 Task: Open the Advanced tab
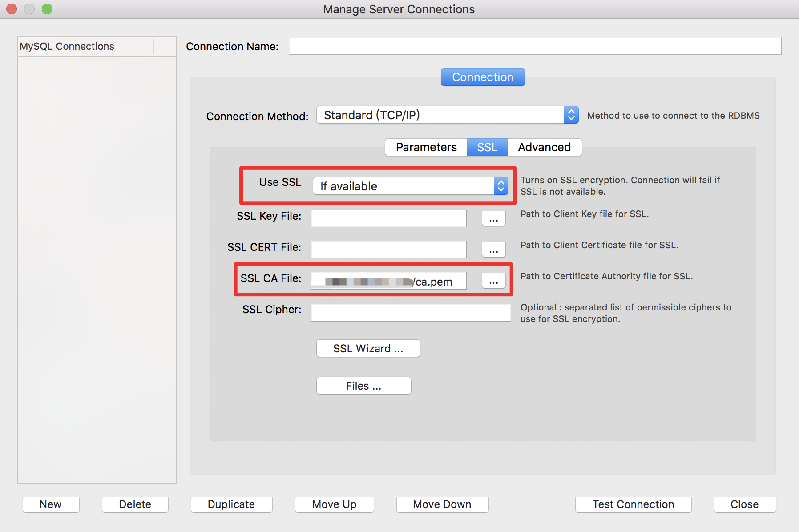coord(545,147)
